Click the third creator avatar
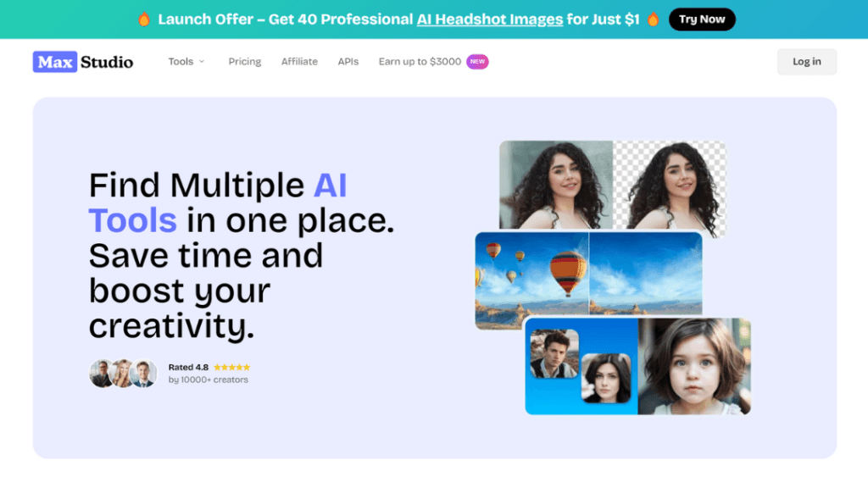This screenshot has width=868, height=488. (x=144, y=373)
